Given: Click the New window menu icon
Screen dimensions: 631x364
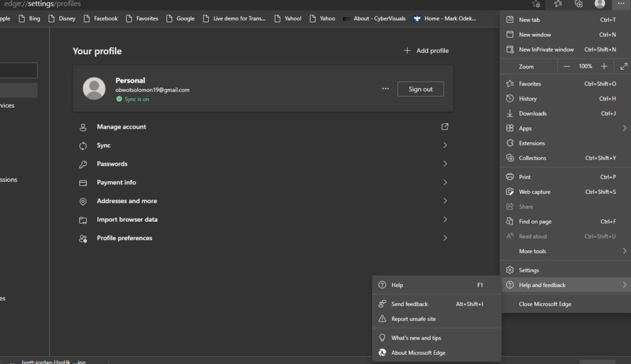Looking at the screenshot, I should pos(510,34).
